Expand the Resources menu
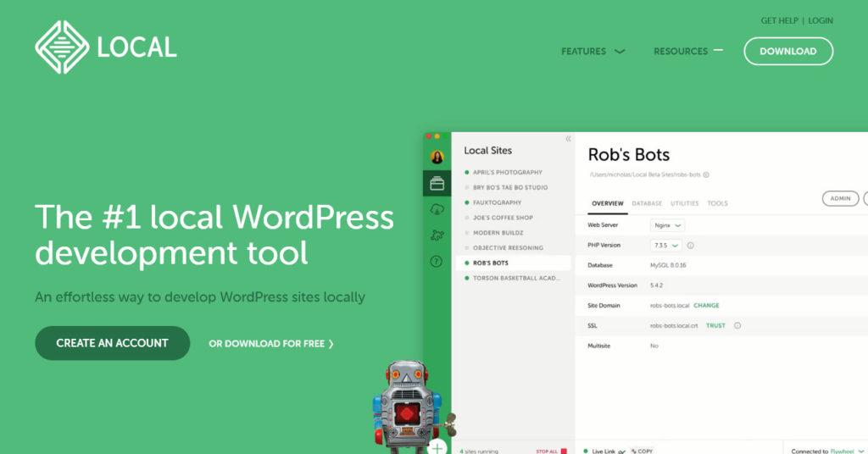The width and height of the screenshot is (868, 454). 688,52
